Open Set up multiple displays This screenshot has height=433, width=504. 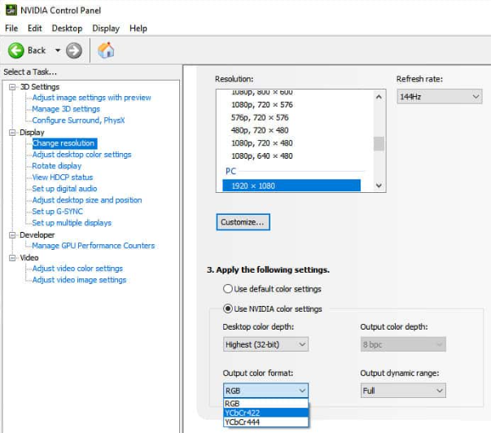tap(72, 223)
